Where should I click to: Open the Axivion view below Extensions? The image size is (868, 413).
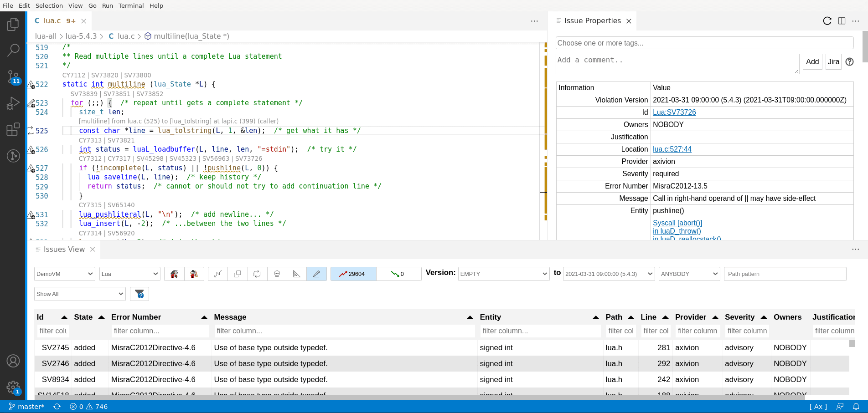pyautogui.click(x=13, y=156)
